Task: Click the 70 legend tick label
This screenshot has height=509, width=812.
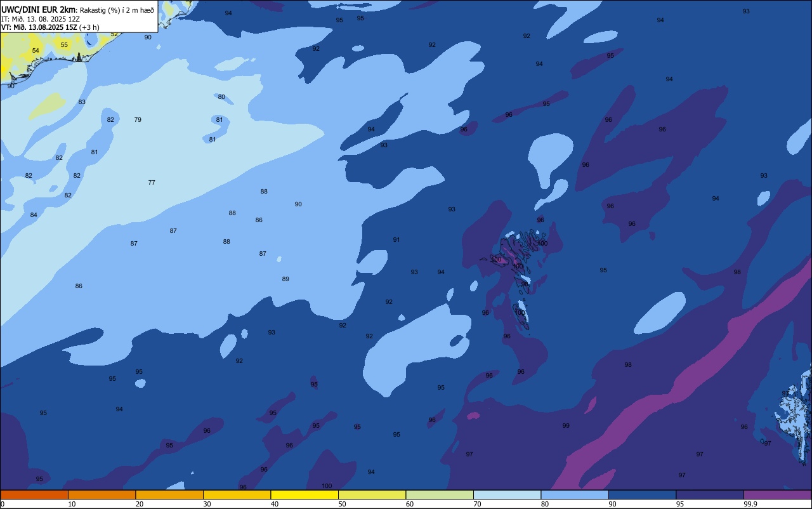Action: tap(477, 504)
